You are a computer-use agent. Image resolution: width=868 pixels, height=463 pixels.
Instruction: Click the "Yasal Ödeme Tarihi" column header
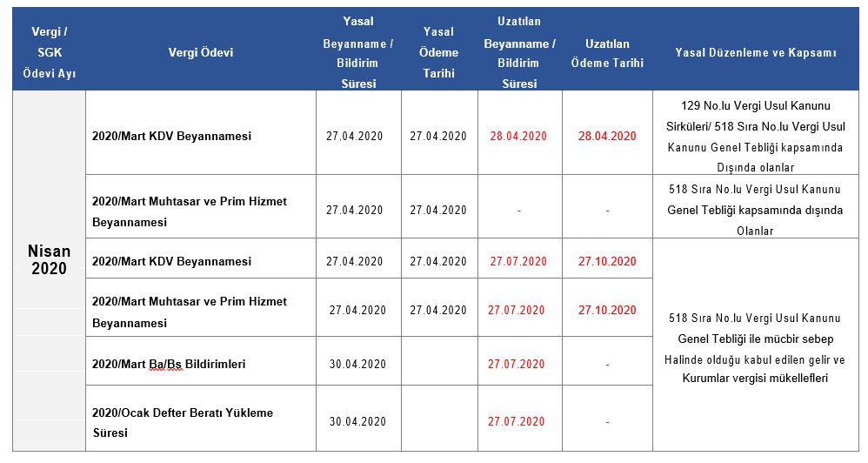tap(439, 52)
